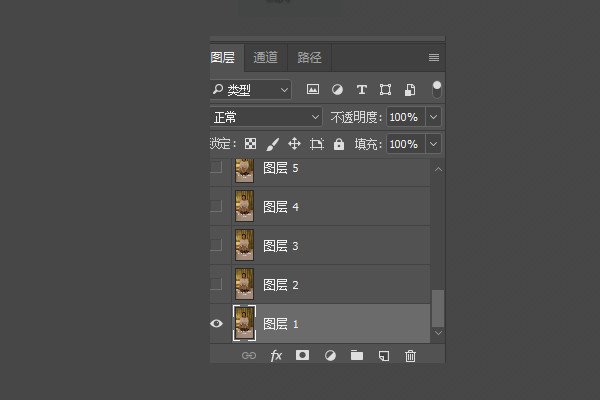Show the hidden 图层 4 layer
The width and height of the screenshot is (600, 400).
click(x=216, y=206)
